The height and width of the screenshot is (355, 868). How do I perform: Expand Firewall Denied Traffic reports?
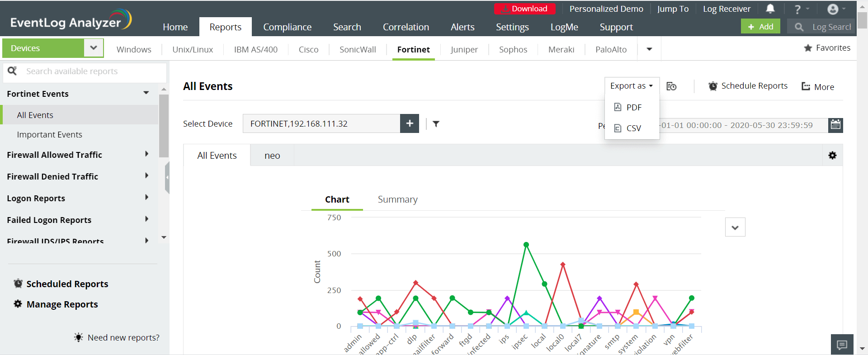pyautogui.click(x=146, y=176)
